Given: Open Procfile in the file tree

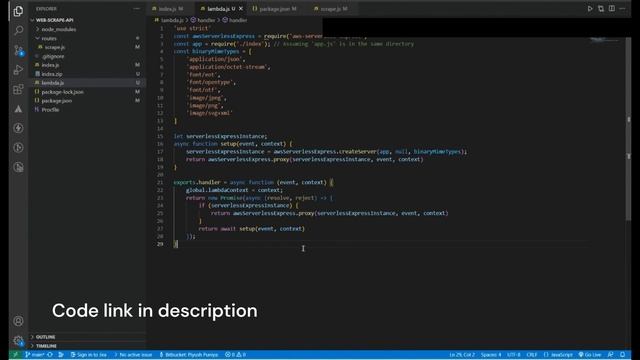Looking at the screenshot, I should (x=50, y=110).
